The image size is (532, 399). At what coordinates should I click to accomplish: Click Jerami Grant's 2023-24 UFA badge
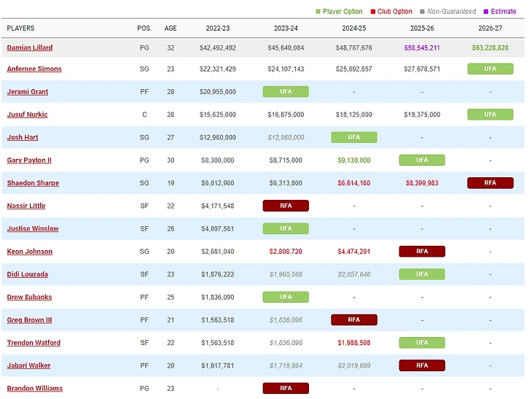click(286, 92)
